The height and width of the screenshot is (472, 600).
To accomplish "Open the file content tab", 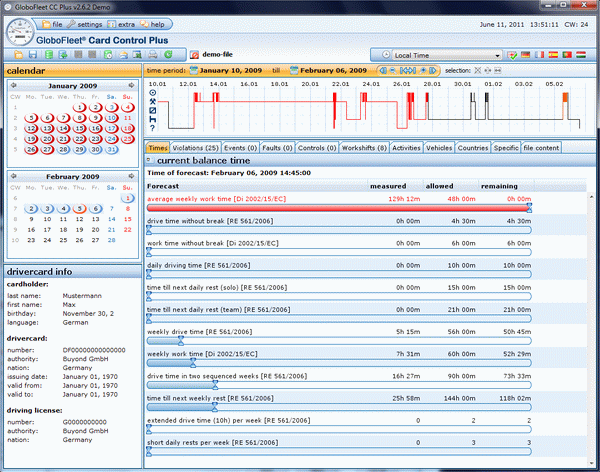I will point(541,148).
